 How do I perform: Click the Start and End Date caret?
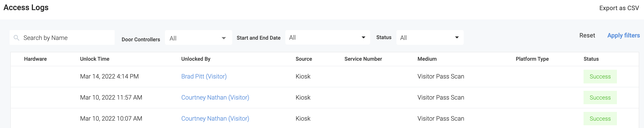pyautogui.click(x=363, y=37)
